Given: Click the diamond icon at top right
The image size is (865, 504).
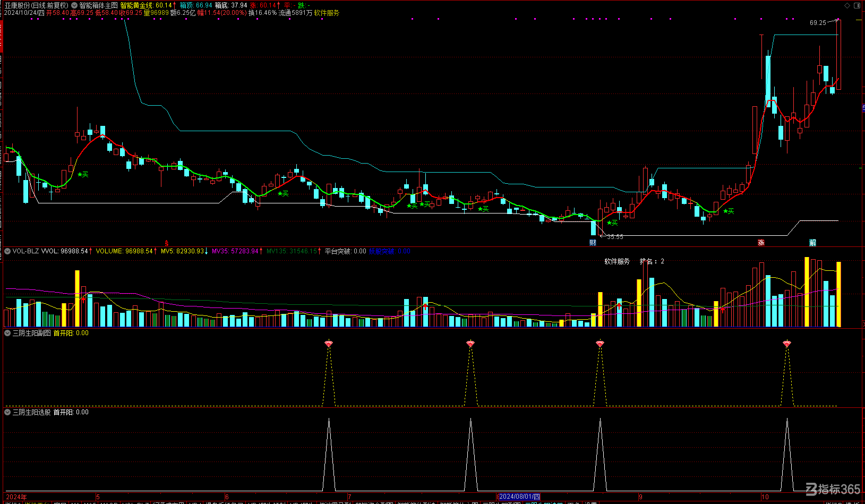Looking at the screenshot, I should 847,5.
